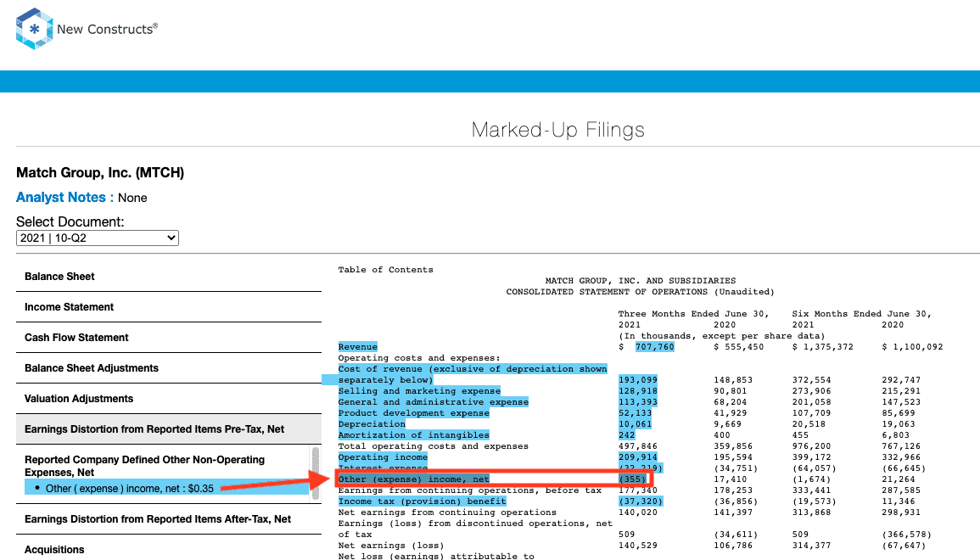Click the Other (expense) income, net filing row
Image resolution: width=980 pixels, height=560 pixels.
pos(494,479)
